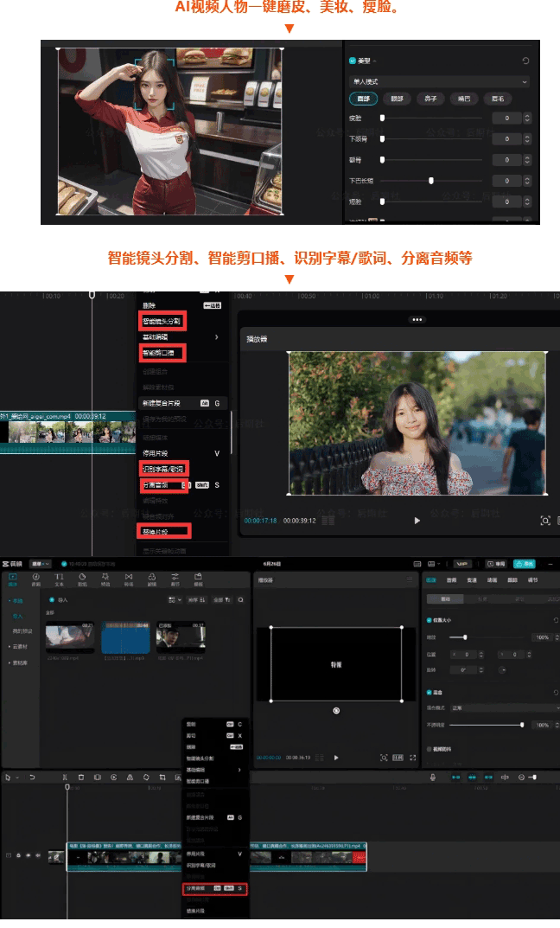This screenshot has height=928, width=560.
Task: Toggle the 美型 checkbox
Action: [x=353, y=61]
